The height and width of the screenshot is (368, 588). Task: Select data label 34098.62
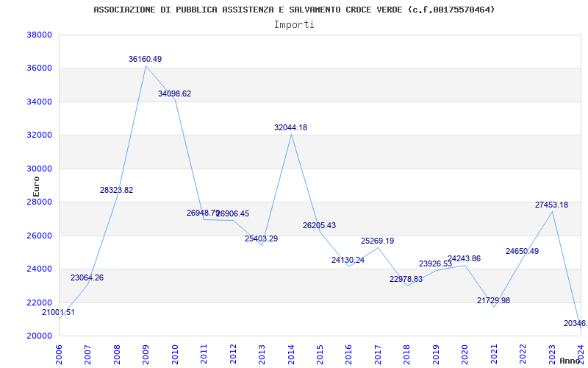174,93
